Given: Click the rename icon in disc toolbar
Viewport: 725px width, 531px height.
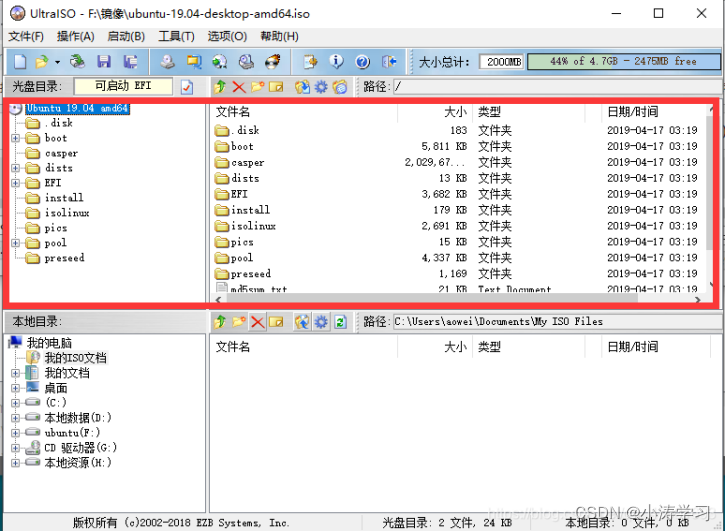Looking at the screenshot, I should 276,87.
